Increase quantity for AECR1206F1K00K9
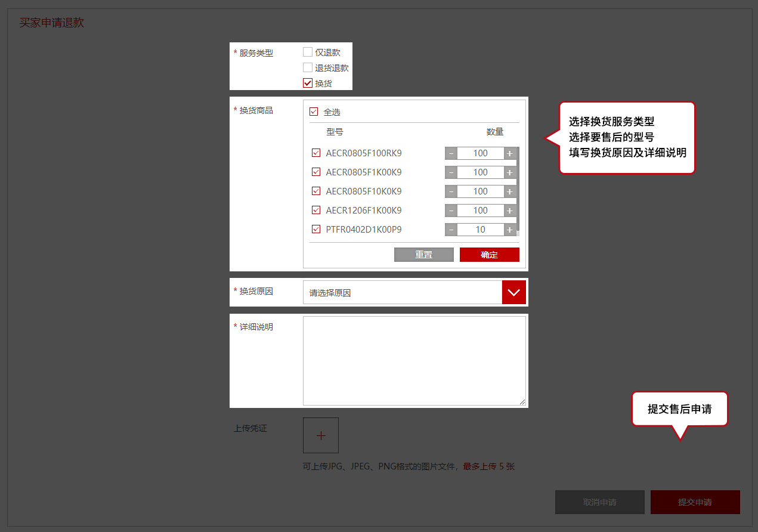758x532 pixels. pos(510,211)
